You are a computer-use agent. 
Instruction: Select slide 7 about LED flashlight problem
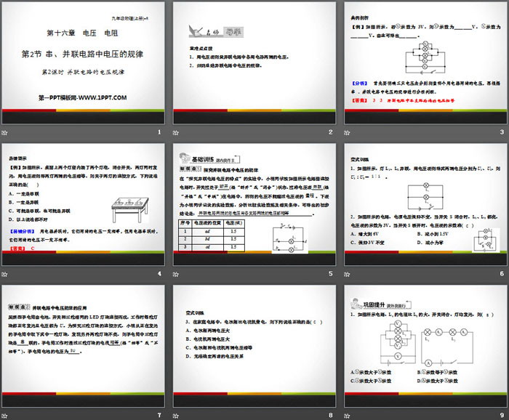(x=83, y=346)
